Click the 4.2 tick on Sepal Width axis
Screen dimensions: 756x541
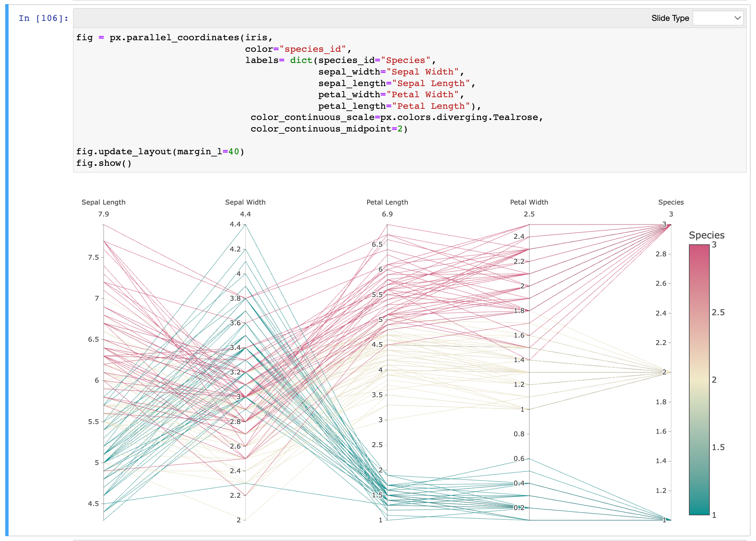[235, 249]
